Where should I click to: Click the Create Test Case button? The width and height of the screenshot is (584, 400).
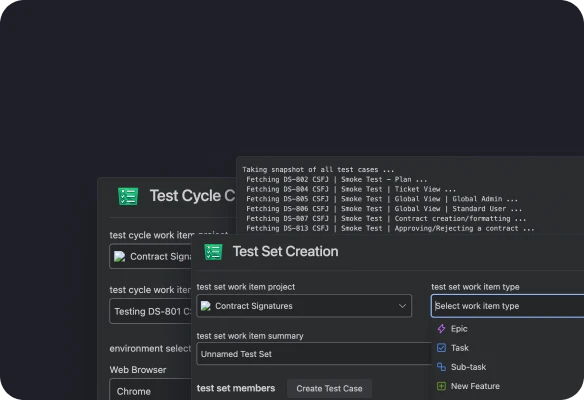pos(329,388)
